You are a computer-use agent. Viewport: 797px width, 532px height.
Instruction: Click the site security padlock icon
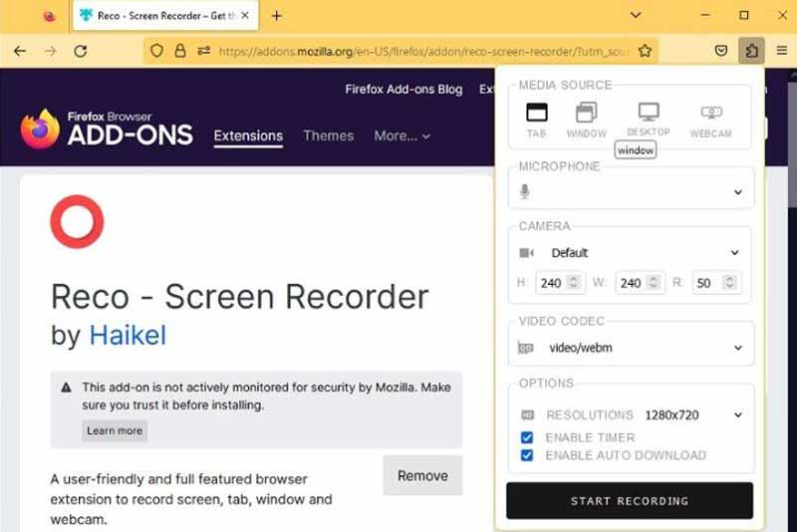[x=180, y=50]
